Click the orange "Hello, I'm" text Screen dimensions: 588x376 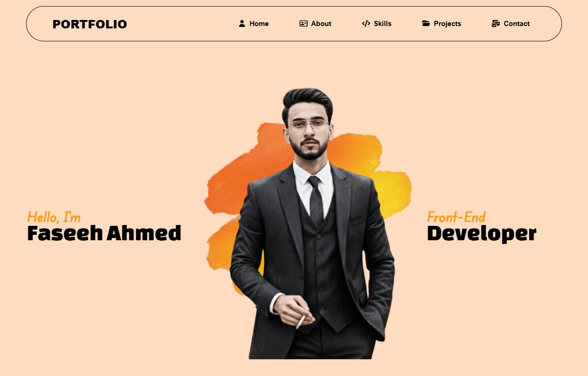coord(54,217)
